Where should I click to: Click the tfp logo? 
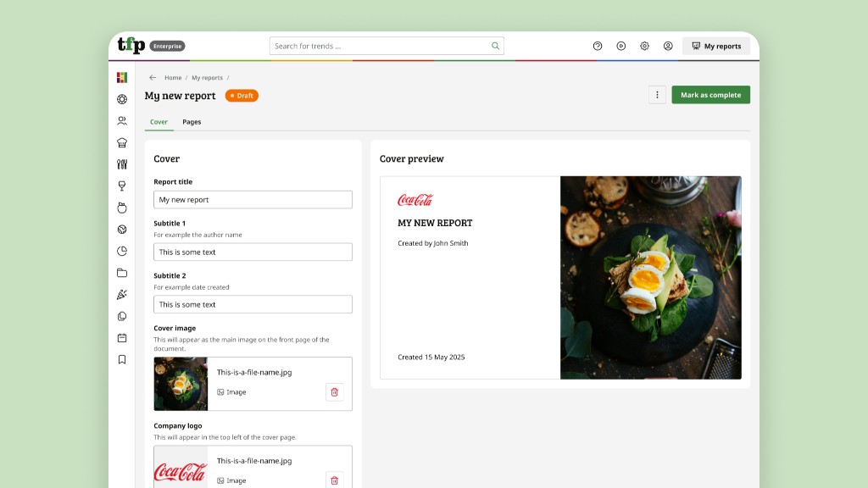(x=131, y=45)
